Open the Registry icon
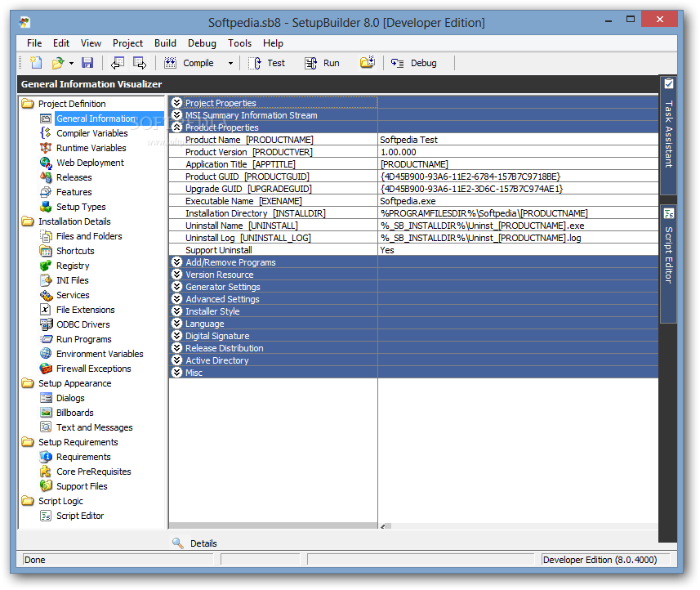Image resolution: width=700 pixels, height=590 pixels. pyautogui.click(x=46, y=266)
